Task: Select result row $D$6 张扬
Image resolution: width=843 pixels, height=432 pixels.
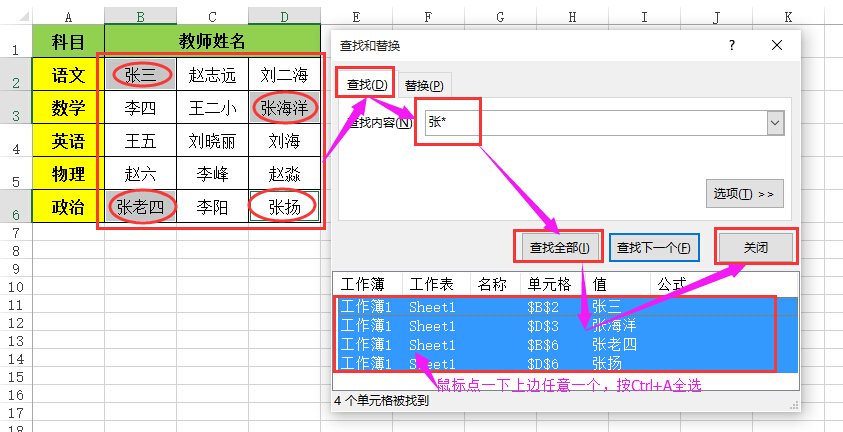Action: pos(566,363)
